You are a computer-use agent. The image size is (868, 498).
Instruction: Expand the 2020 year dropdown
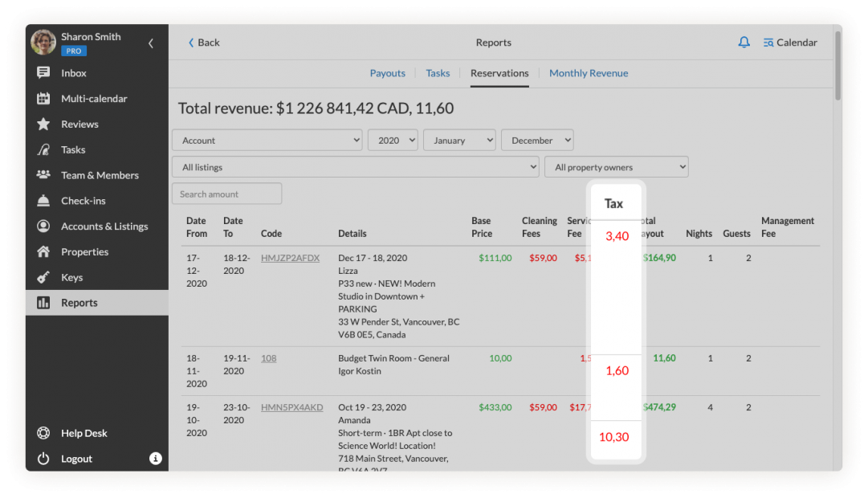pos(393,141)
